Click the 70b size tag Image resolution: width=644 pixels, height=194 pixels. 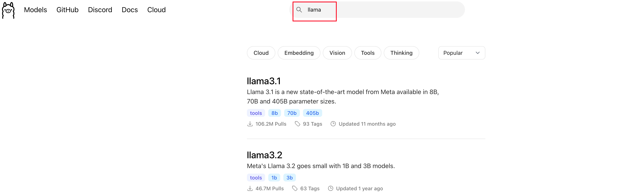click(x=292, y=113)
